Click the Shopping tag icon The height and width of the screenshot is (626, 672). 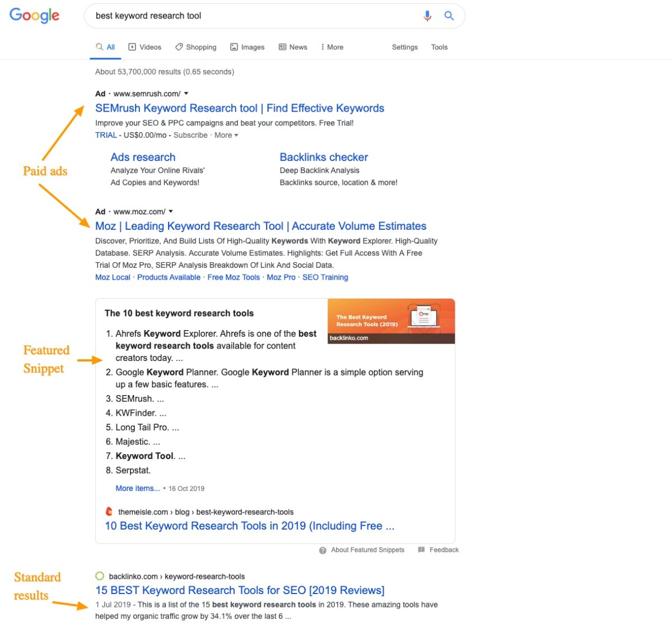tap(179, 47)
